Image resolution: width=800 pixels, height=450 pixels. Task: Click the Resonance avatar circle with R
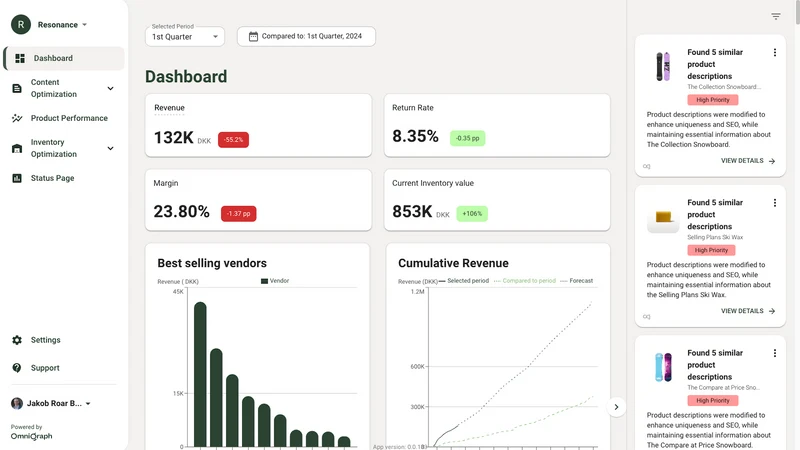(21, 24)
